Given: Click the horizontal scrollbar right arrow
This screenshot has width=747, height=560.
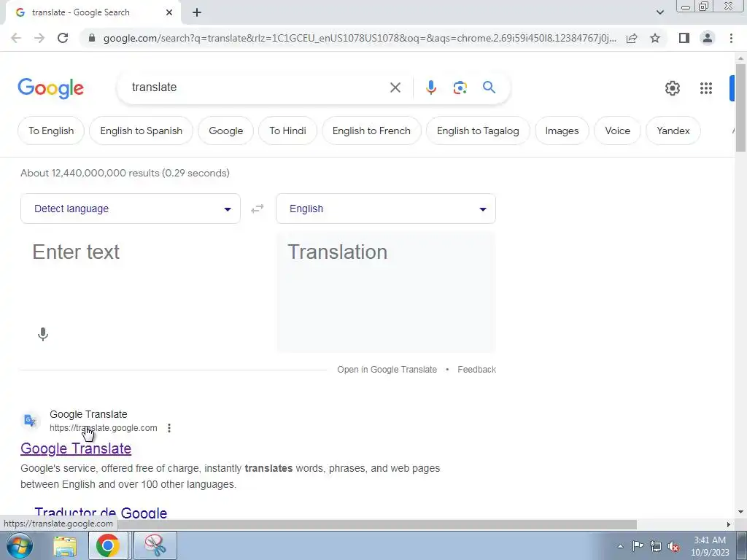Looking at the screenshot, I should 729,524.
